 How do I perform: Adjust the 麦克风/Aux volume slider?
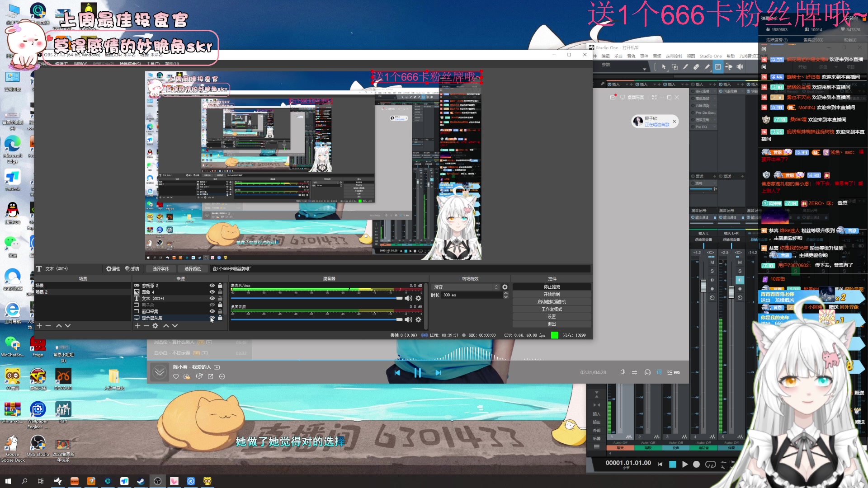pos(399,298)
